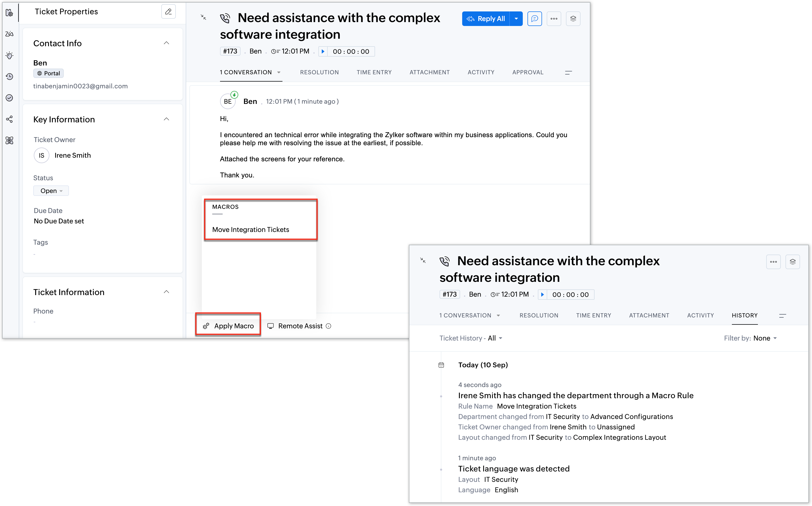Click the history clock icon in the left sidebar
This screenshot has height=506, width=812.
coord(9,77)
